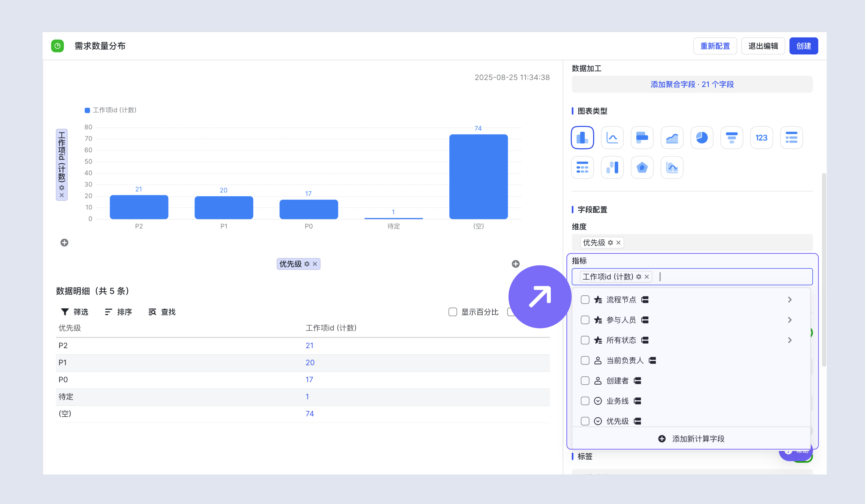
Task: Click value 74 in (空) table row
Action: 309,414
